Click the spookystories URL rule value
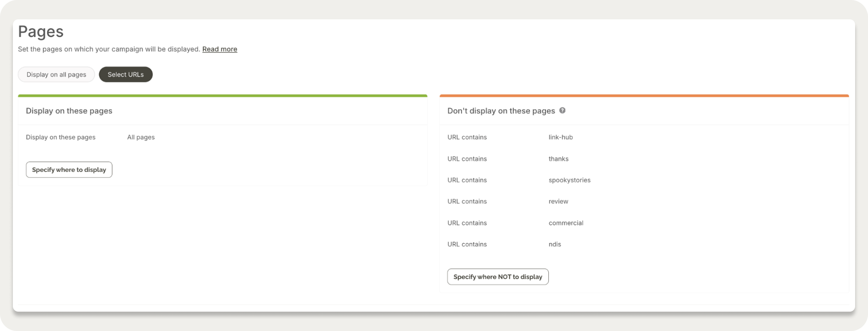Viewport: 868px width, 331px height. click(x=569, y=180)
